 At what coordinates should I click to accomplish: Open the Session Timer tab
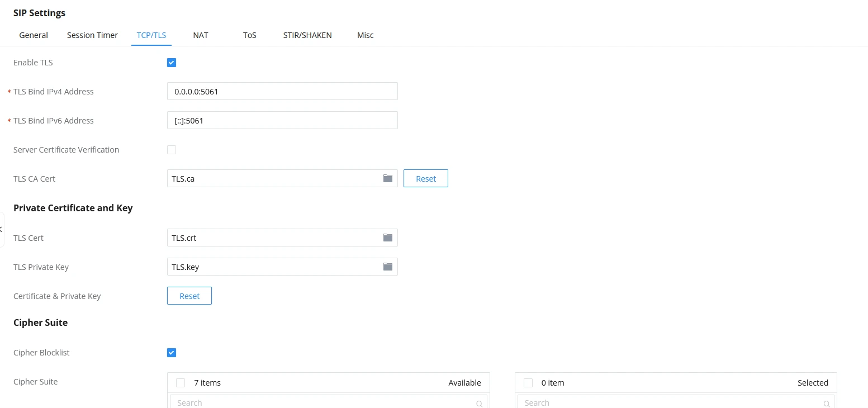92,35
